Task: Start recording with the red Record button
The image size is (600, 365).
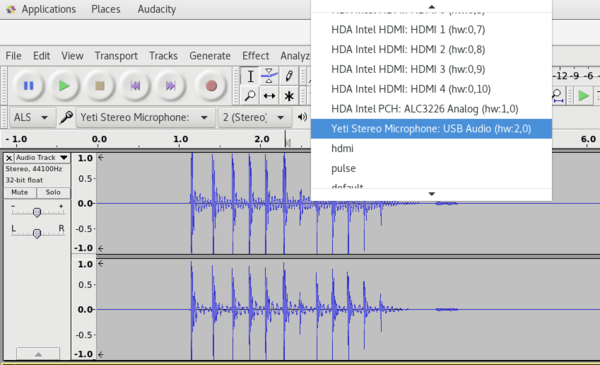Action: click(211, 86)
